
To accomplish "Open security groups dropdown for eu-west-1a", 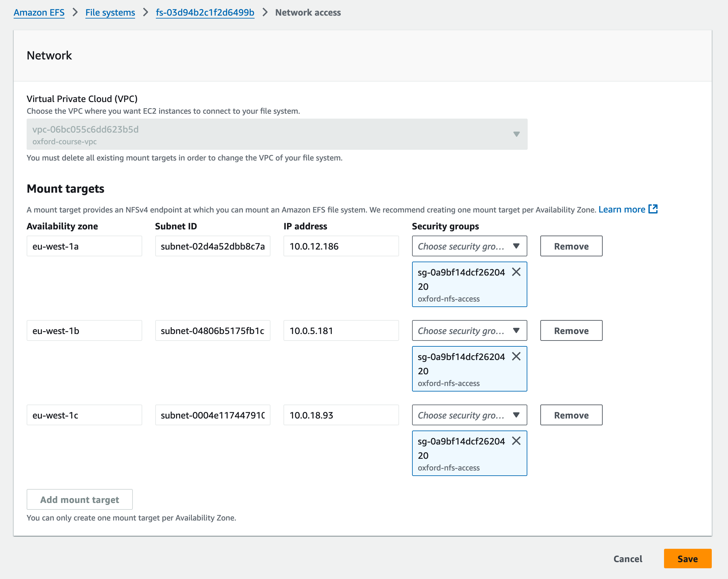I will (x=469, y=246).
